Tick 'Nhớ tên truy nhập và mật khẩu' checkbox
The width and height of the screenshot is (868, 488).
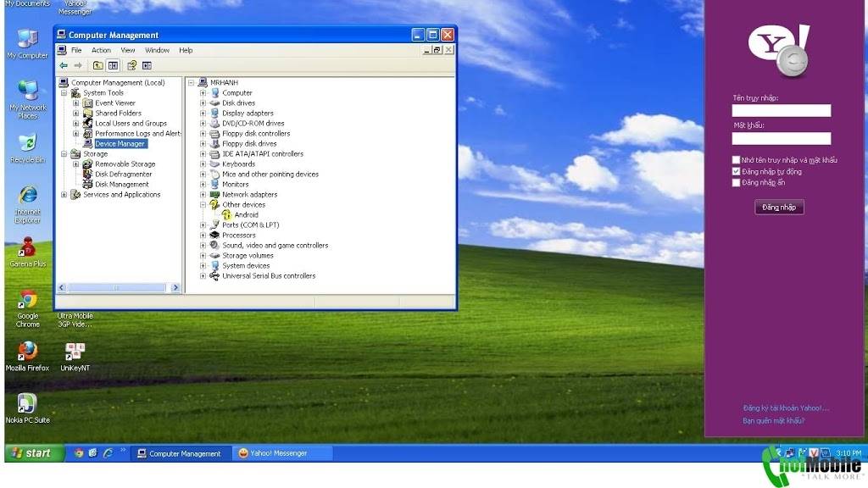737,160
